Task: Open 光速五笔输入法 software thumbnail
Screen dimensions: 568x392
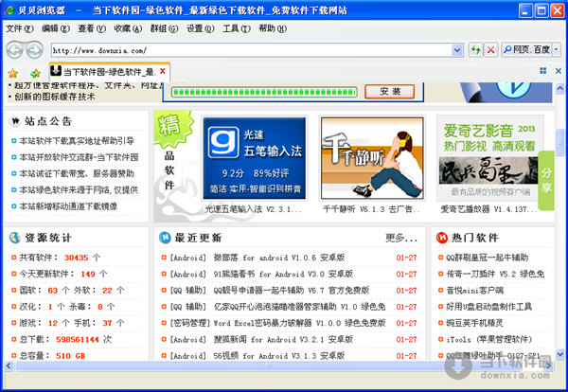Action: click(255, 158)
